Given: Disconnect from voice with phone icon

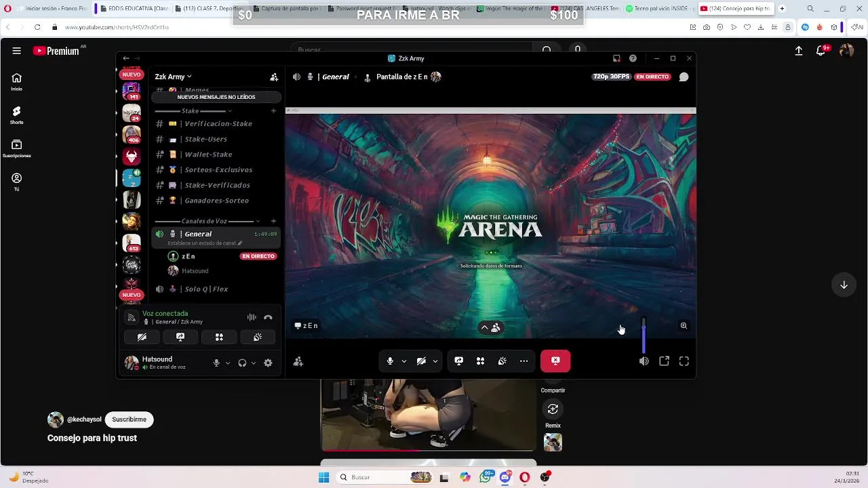Looking at the screenshot, I should click(x=268, y=317).
